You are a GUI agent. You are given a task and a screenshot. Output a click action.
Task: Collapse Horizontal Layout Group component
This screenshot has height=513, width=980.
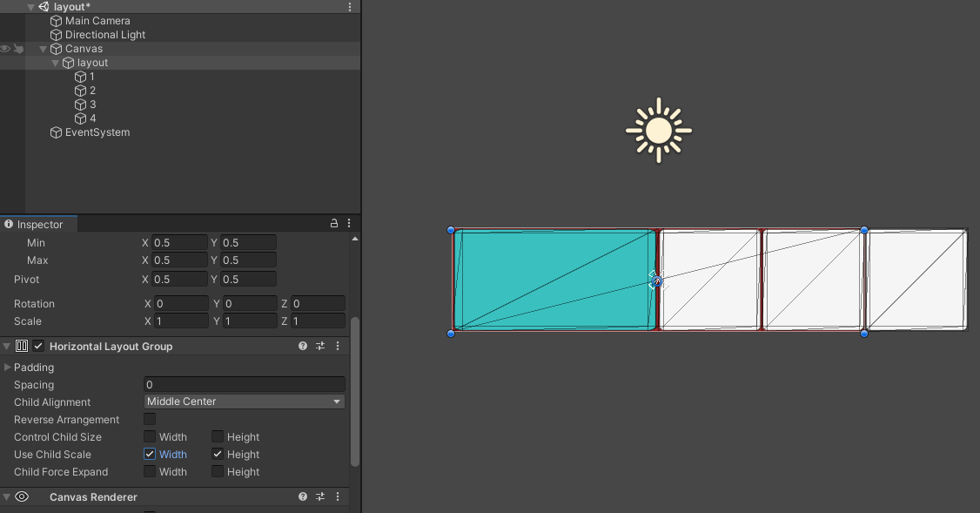[6, 346]
